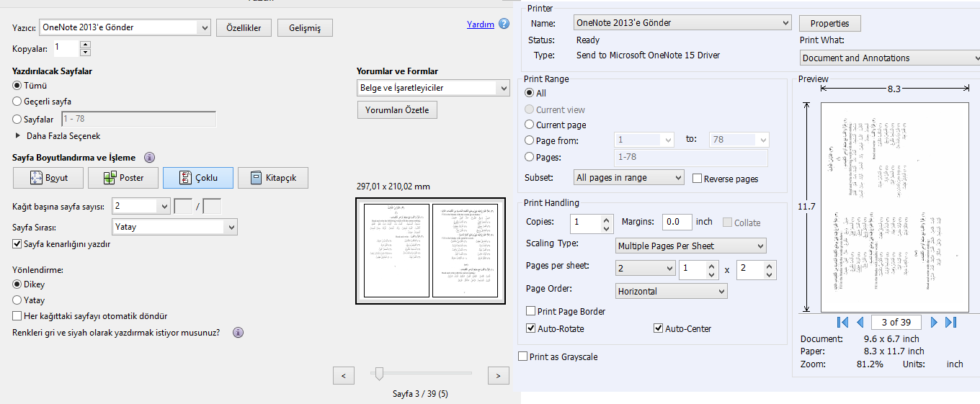Viewport: 980px width, 404px height.
Task: Select Dikey orientation
Action: pyautogui.click(x=18, y=284)
